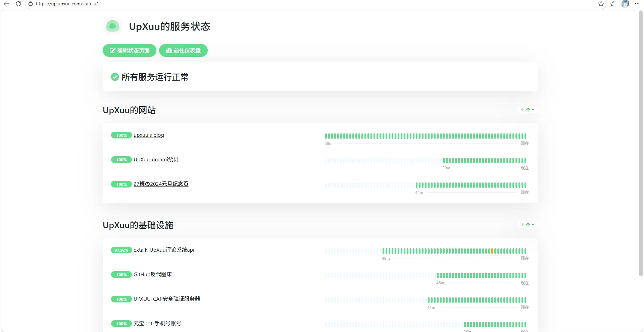Image resolution: width=644 pixels, height=332 pixels.
Task: Click the extalk-UpXuu评论系统api monitor name
Action: (164, 250)
